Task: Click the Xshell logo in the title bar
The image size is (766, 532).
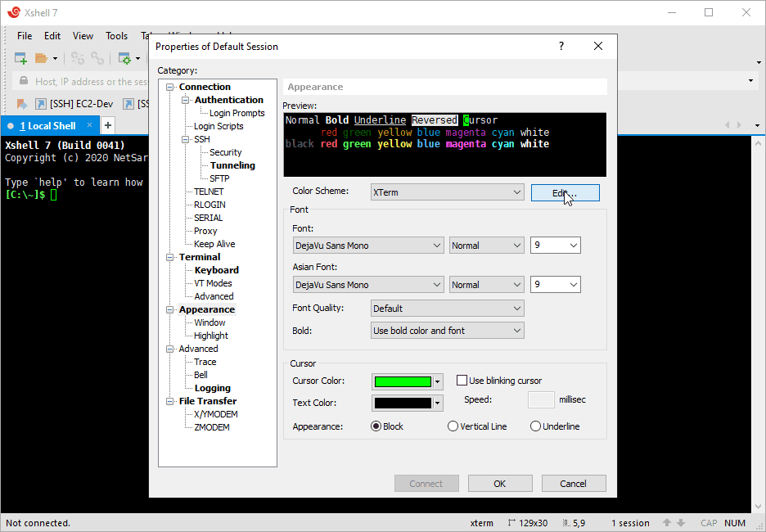Action: pos(14,13)
